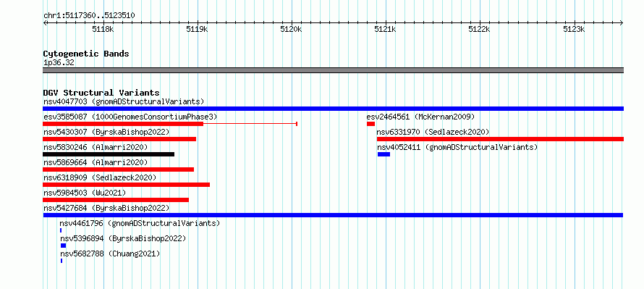
Task: Click the gray 1p36.32 cytogenetic band bar
Action: pyautogui.click(x=333, y=70)
